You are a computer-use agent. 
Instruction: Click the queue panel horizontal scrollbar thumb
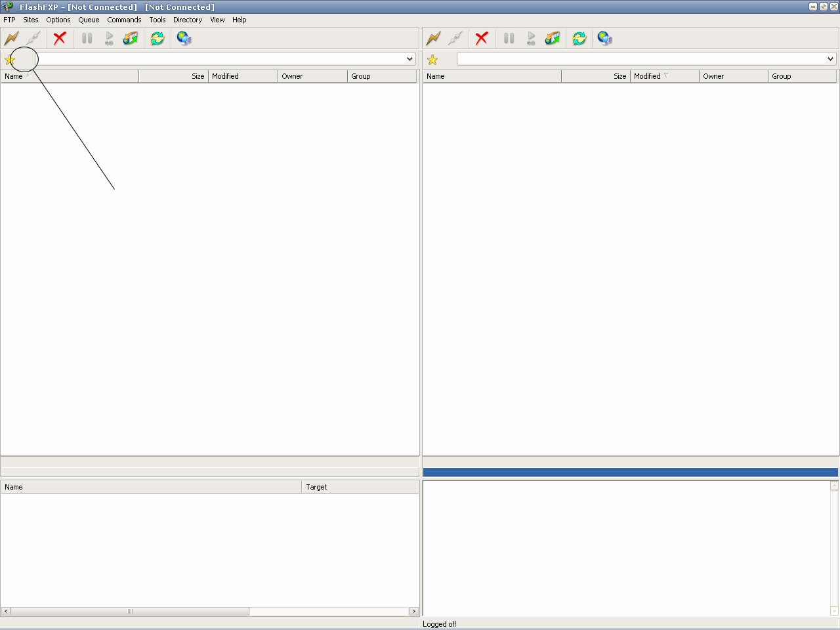(130, 611)
